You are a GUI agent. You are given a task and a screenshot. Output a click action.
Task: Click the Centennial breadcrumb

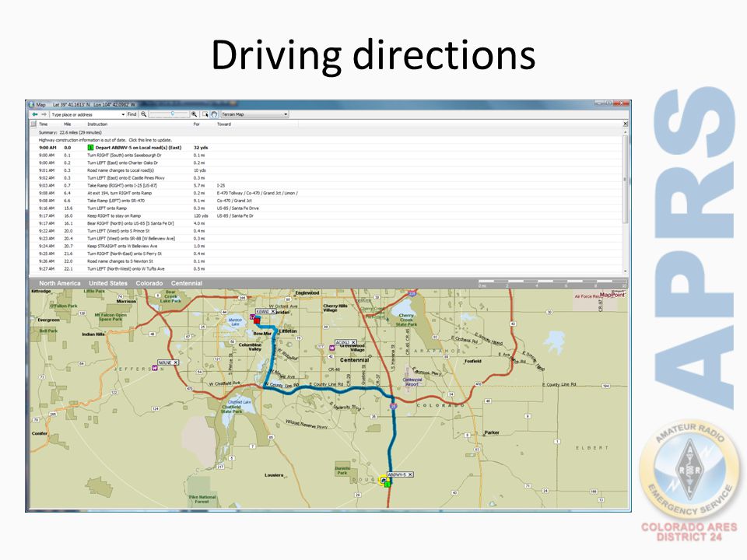[x=186, y=283]
